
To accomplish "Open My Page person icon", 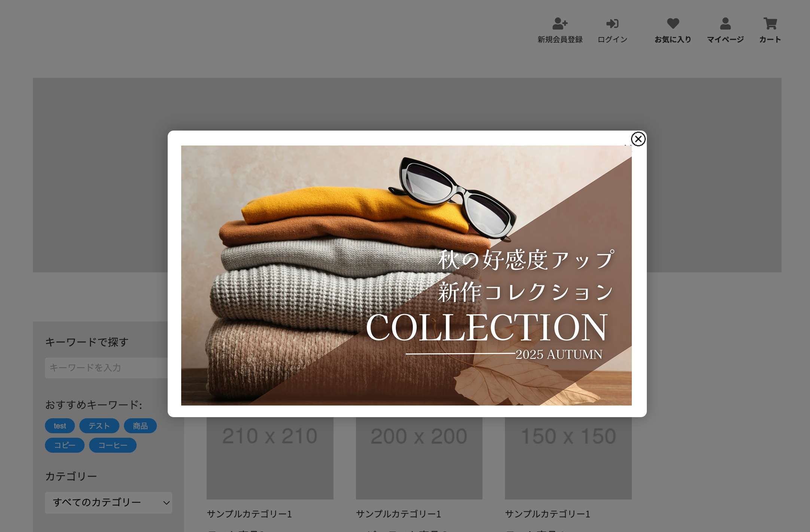I will pos(725,24).
